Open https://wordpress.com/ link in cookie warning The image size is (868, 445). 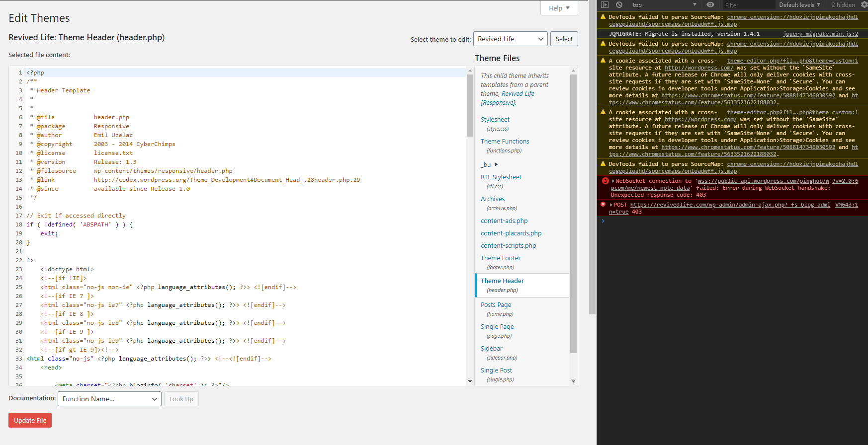click(700, 120)
